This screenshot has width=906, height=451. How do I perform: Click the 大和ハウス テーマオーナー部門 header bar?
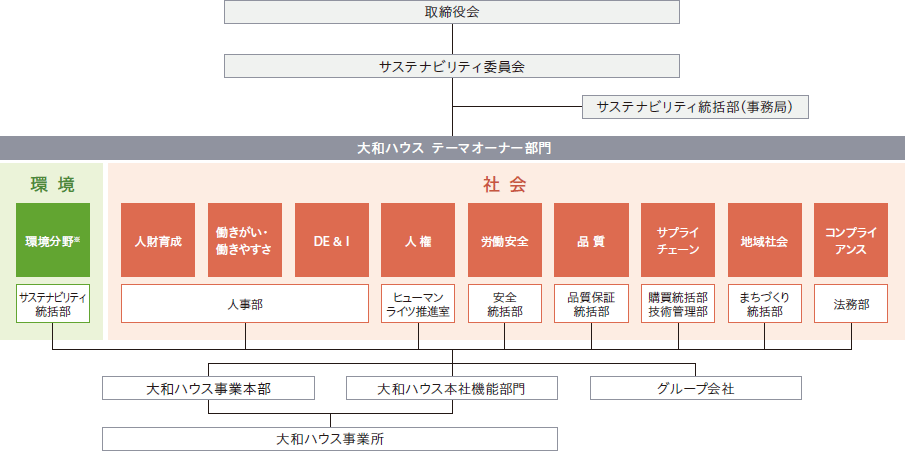click(453, 148)
